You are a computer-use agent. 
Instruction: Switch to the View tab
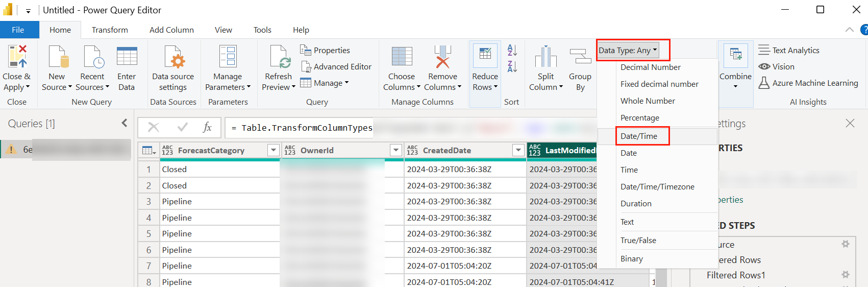(x=224, y=30)
